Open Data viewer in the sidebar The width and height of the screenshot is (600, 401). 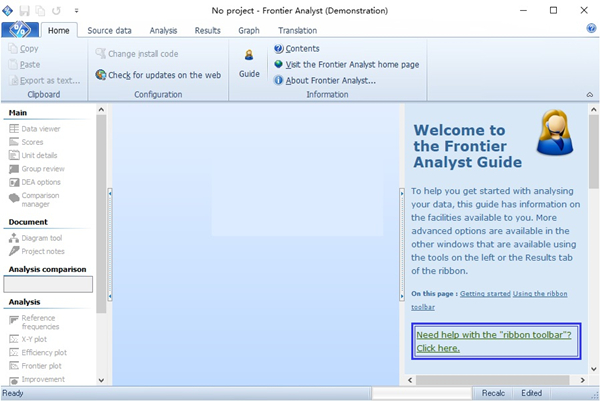coord(41,129)
